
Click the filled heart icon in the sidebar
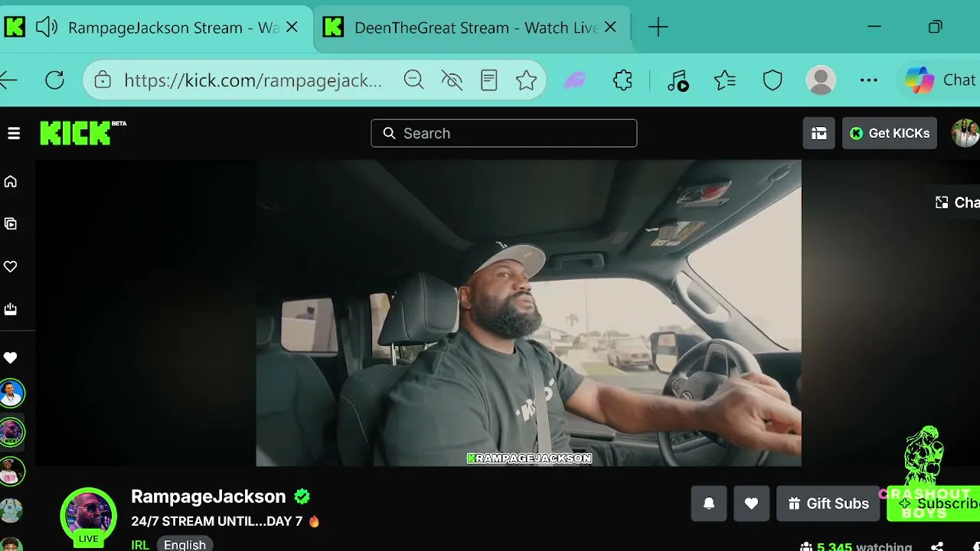pyautogui.click(x=11, y=357)
